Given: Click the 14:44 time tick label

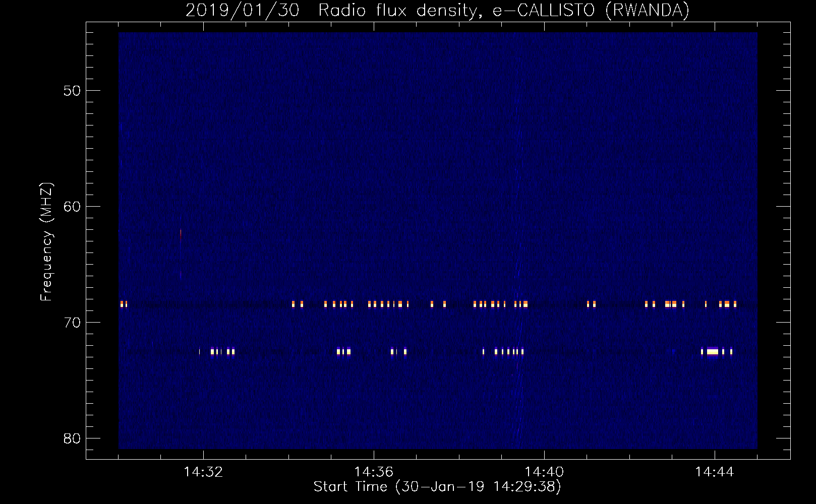Looking at the screenshot, I should (x=715, y=472).
